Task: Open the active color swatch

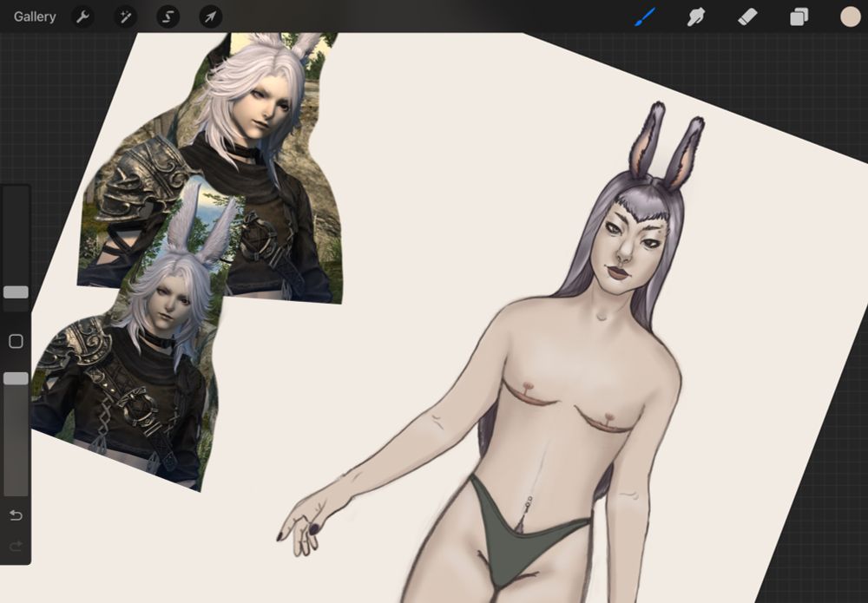Action: [x=851, y=16]
